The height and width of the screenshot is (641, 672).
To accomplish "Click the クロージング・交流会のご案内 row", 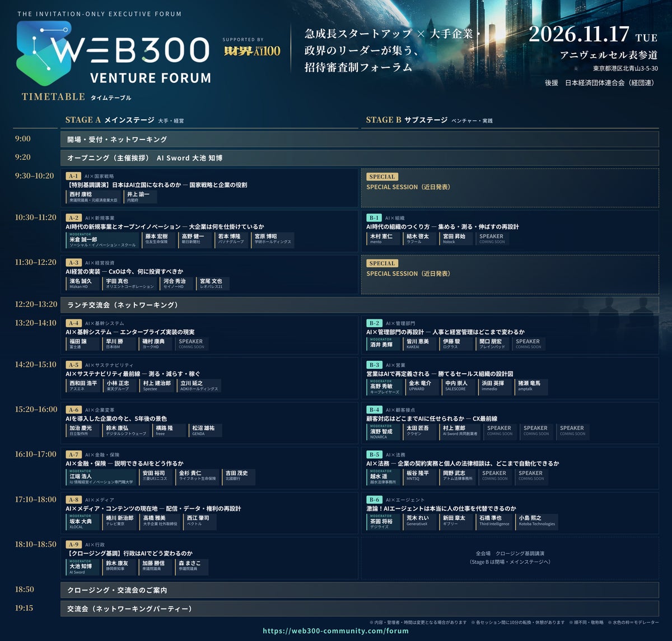I will pyautogui.click(x=360, y=590).
